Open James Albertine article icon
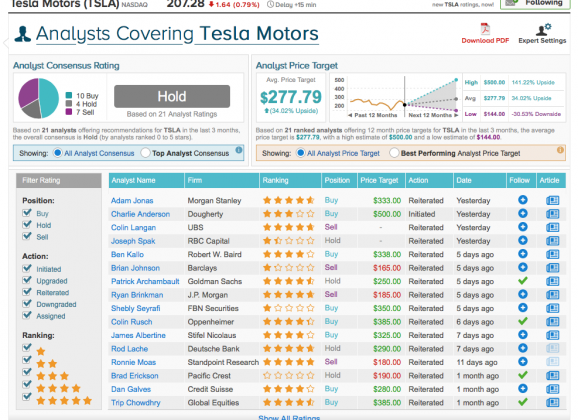The height and width of the screenshot is (420, 578). (x=552, y=335)
